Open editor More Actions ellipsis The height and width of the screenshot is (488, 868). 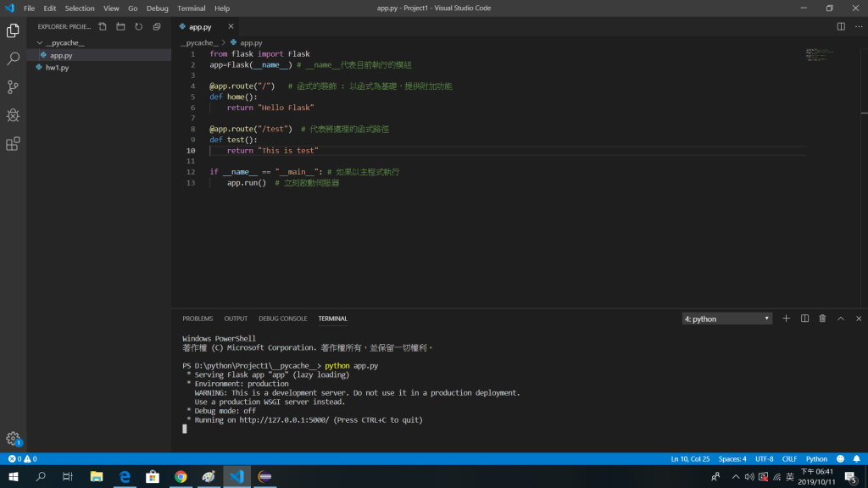click(x=859, y=26)
